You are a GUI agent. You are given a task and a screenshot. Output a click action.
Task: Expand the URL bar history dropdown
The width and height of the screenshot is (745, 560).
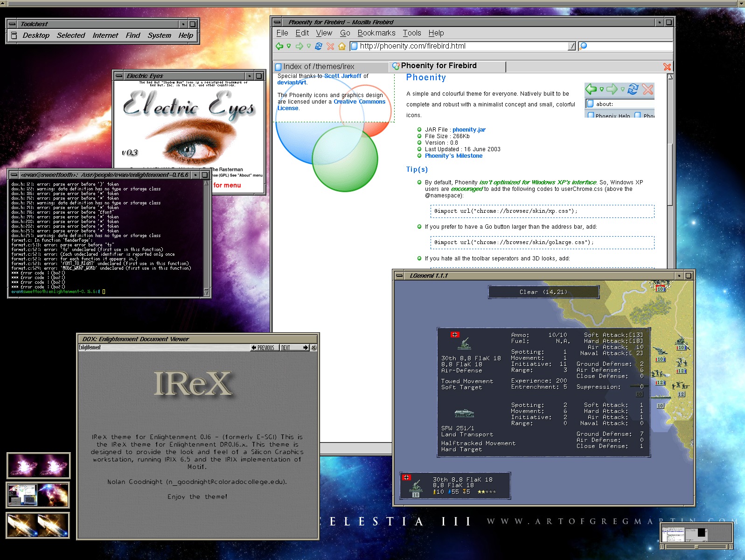[572, 46]
